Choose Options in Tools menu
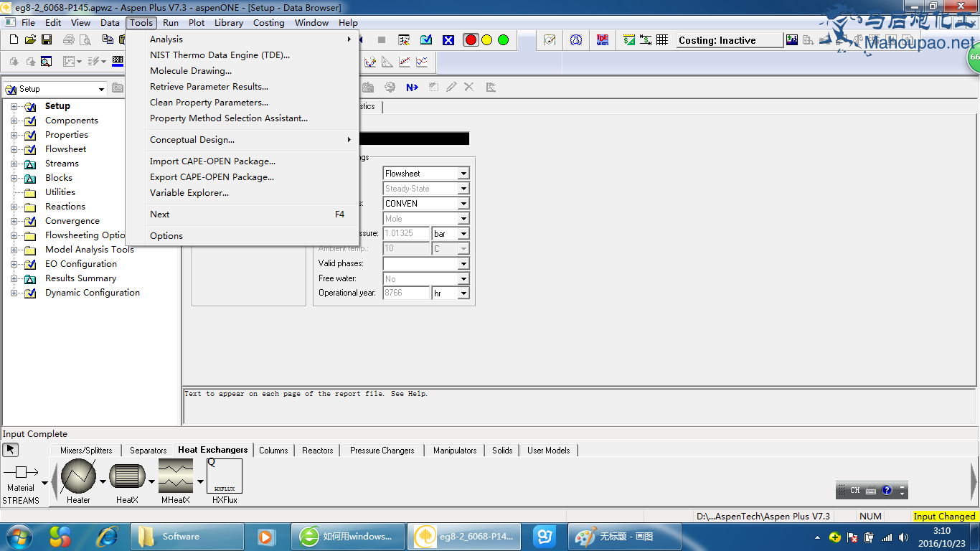Viewport: 980px width, 551px height. [242, 236]
